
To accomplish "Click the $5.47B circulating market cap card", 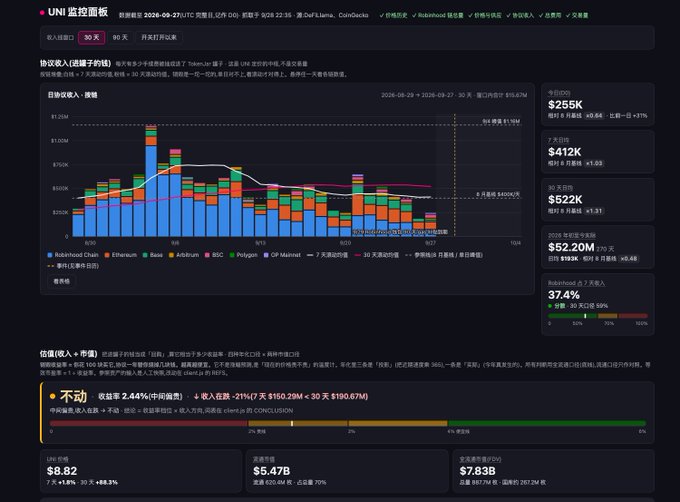I will (347, 471).
